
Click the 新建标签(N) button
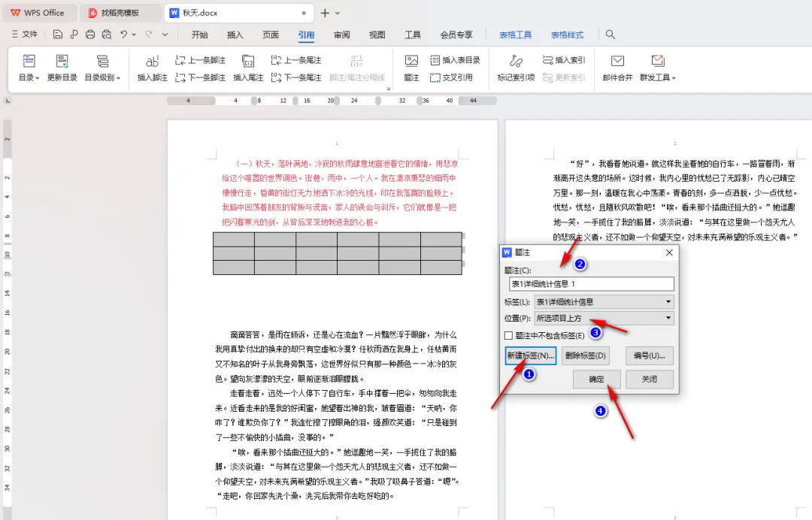click(x=530, y=355)
